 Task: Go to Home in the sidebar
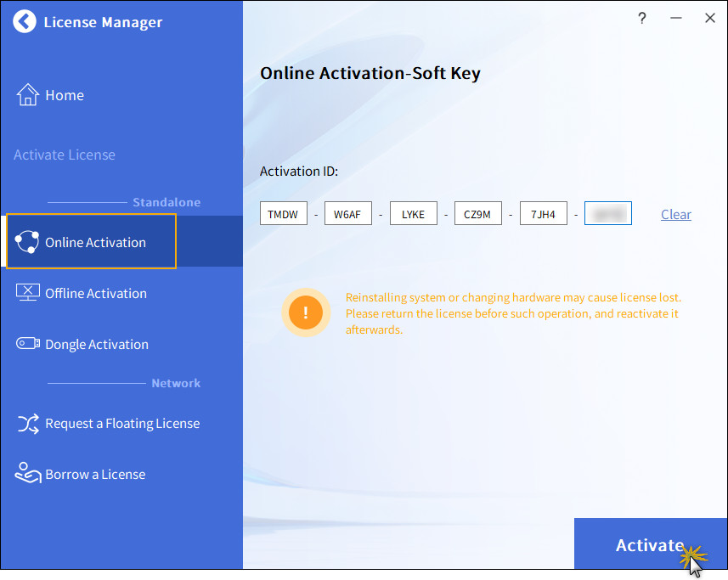point(65,95)
